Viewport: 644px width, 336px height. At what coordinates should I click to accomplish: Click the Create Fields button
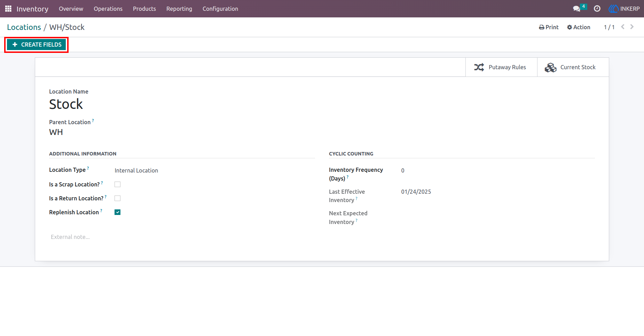[37, 45]
